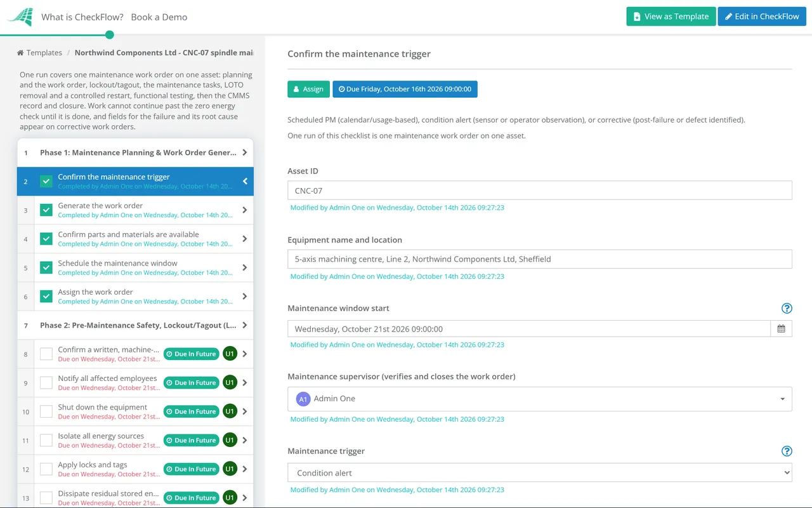
Task: Click U1 avatar on Confirm a written, machine row
Action: point(230,354)
